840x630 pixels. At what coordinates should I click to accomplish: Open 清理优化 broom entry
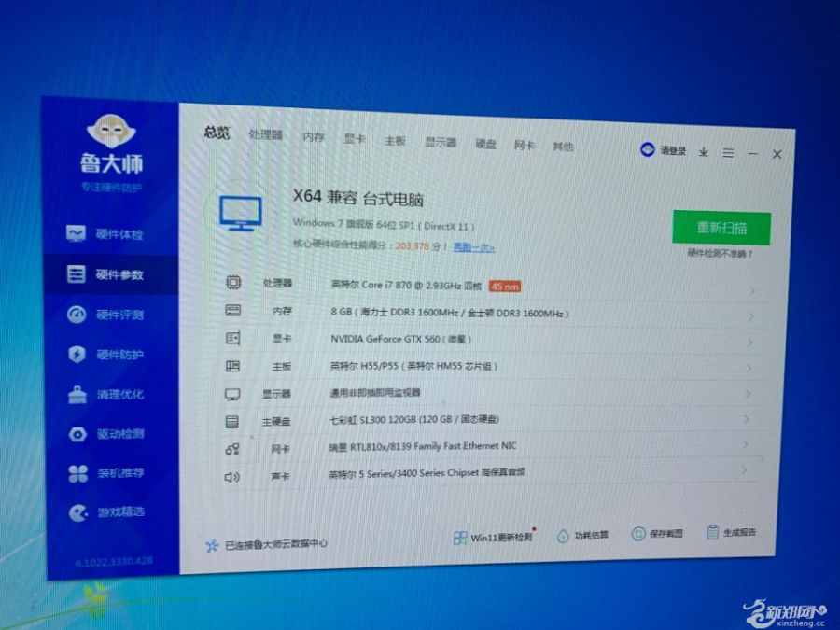click(105, 394)
